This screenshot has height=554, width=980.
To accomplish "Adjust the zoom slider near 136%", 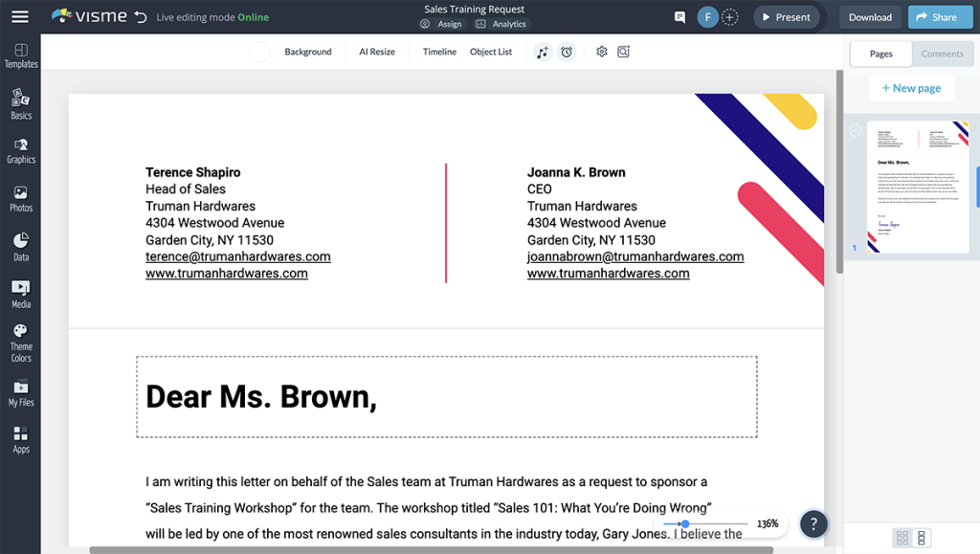I will tap(685, 524).
